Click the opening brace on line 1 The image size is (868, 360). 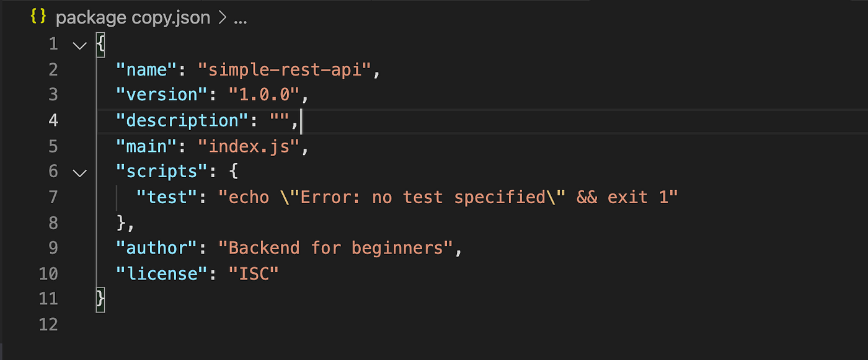tap(100, 45)
